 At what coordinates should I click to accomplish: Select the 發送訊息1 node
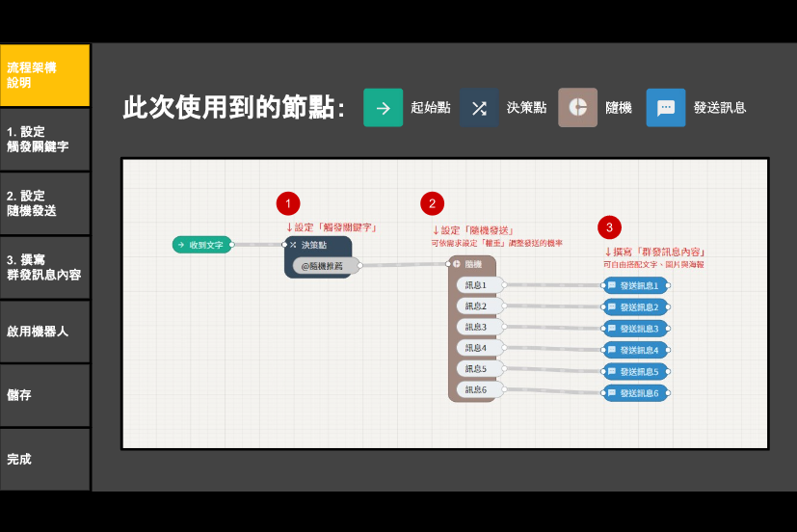click(x=635, y=285)
